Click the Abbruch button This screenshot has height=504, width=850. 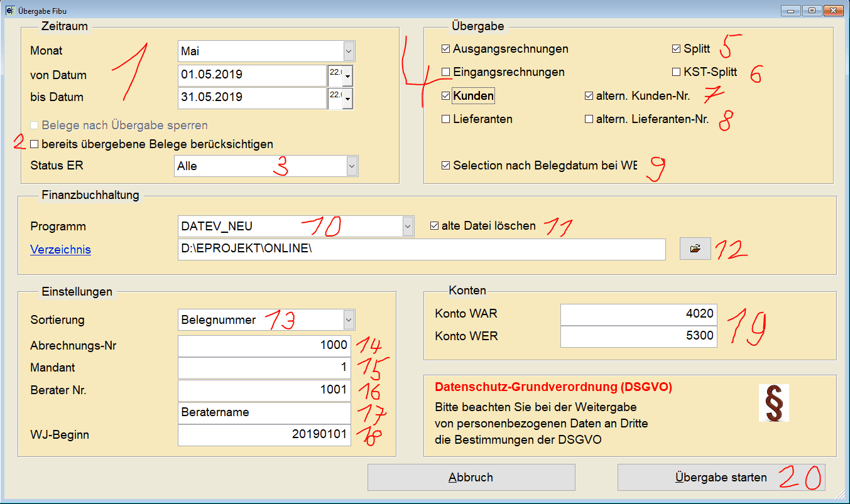pyautogui.click(x=471, y=477)
